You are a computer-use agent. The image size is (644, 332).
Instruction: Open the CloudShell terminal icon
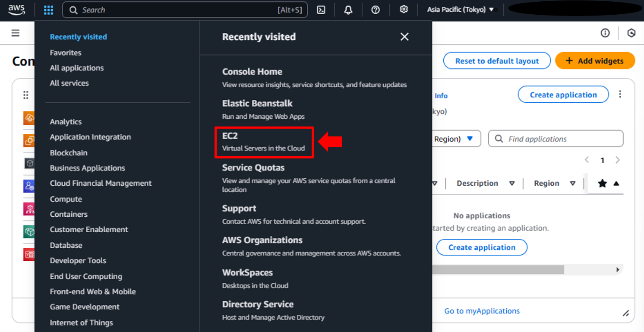tap(321, 10)
